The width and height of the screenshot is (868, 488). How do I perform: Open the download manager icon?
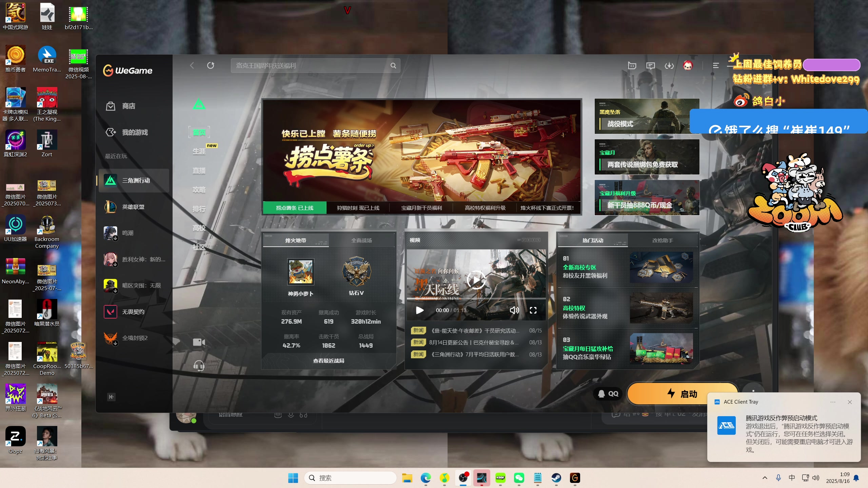pos(669,66)
